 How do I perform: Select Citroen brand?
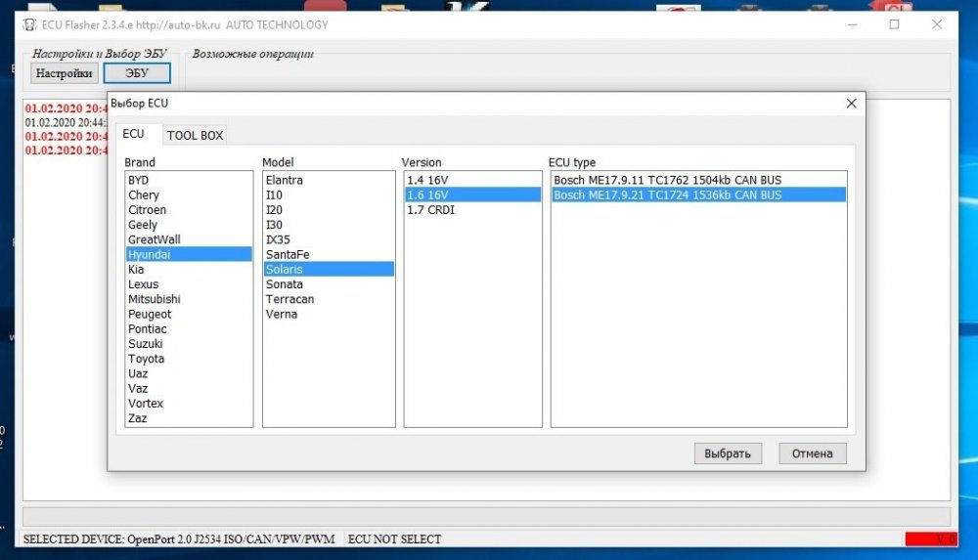(x=189, y=210)
